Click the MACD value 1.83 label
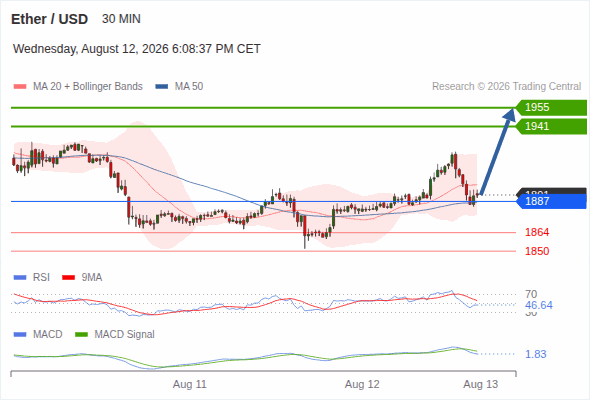This screenshot has width=590, height=400. [x=536, y=354]
